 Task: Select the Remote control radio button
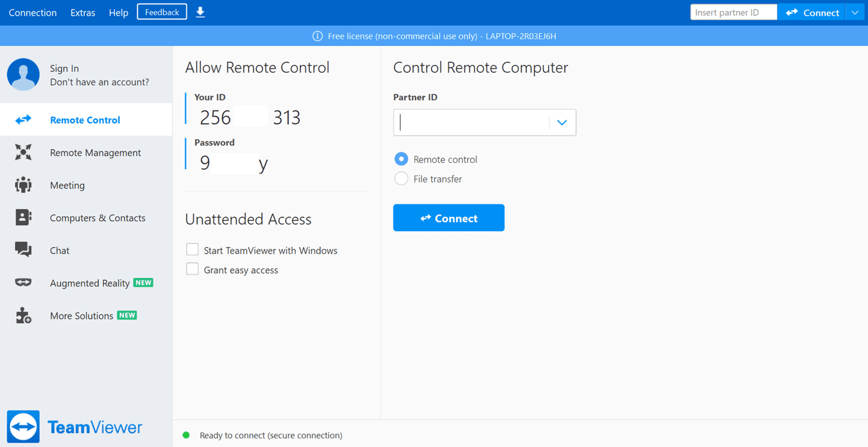(x=401, y=159)
